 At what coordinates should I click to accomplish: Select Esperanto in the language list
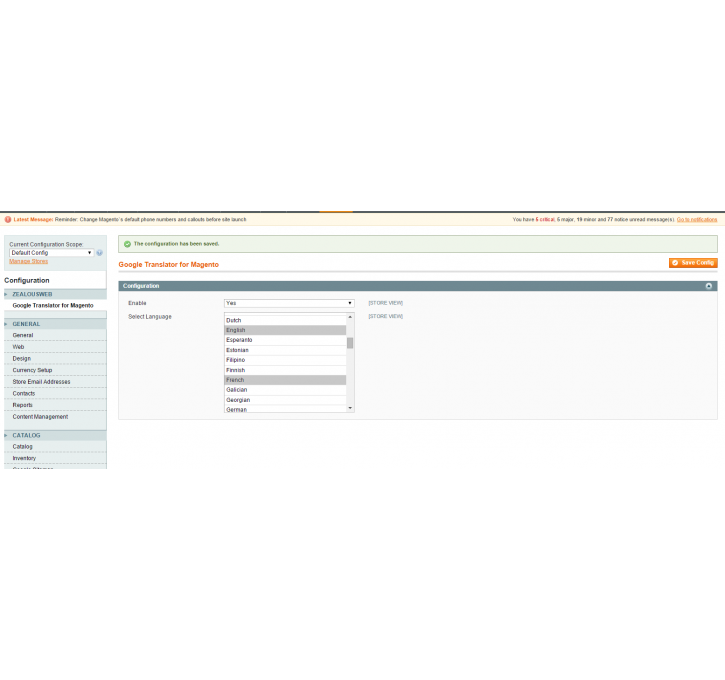(285, 340)
